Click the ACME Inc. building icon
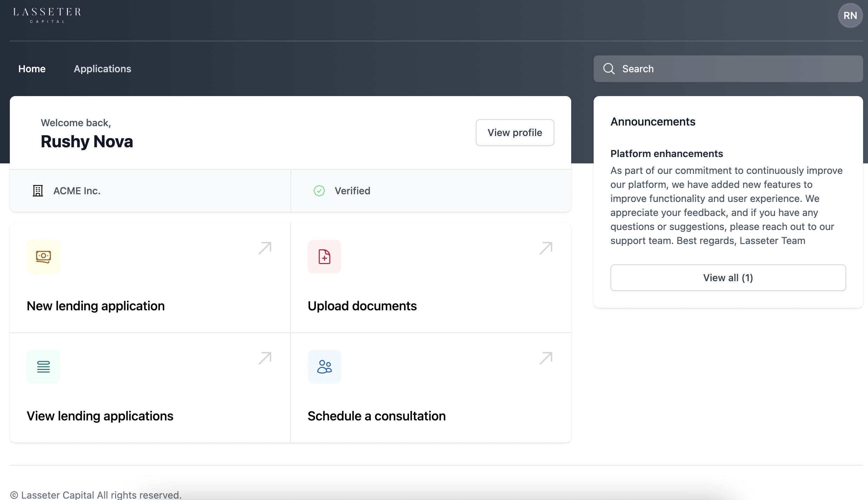This screenshot has width=868, height=500. [38, 191]
